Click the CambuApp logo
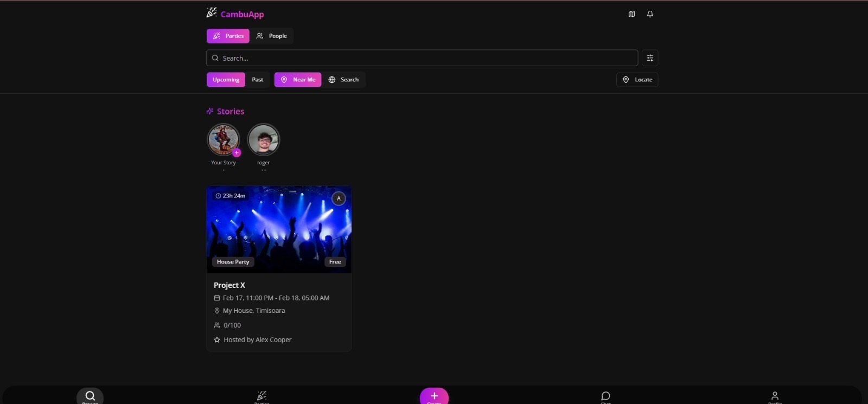Screen dimensions: 868x404 tap(235, 14)
